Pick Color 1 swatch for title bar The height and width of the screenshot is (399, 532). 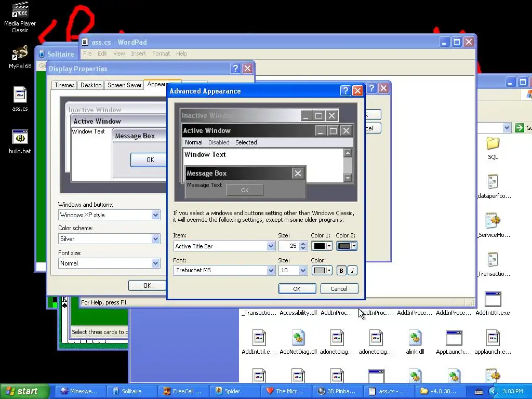pos(322,246)
